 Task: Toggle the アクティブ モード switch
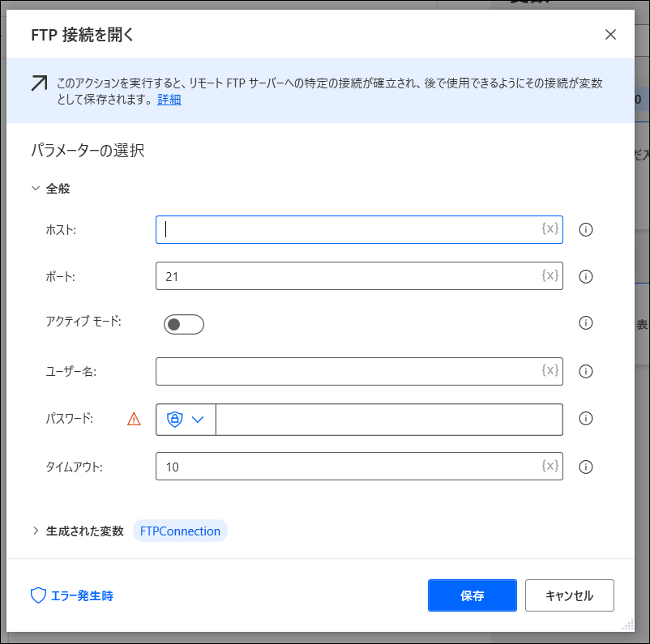(x=184, y=324)
